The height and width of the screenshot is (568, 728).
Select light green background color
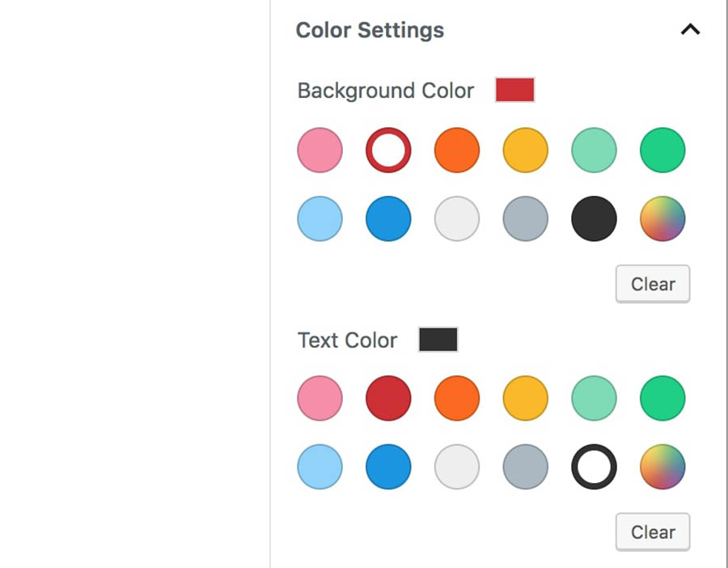pyautogui.click(x=594, y=150)
